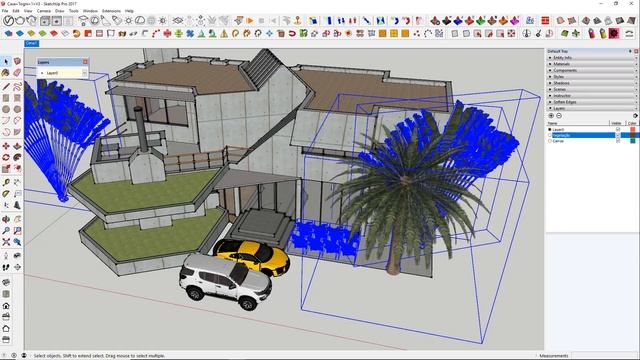This screenshot has width=640, height=360.
Task: Select the Zoom magnifier tool
Action: point(6,231)
